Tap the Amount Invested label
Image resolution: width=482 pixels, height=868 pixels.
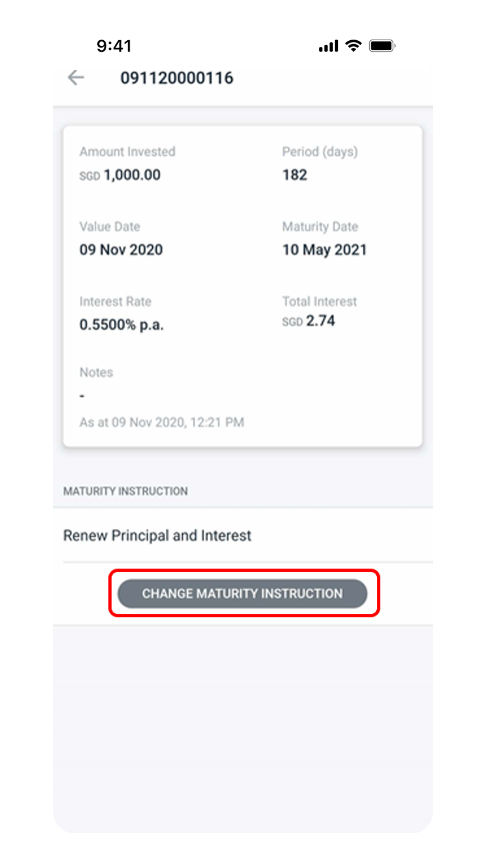pos(127,152)
